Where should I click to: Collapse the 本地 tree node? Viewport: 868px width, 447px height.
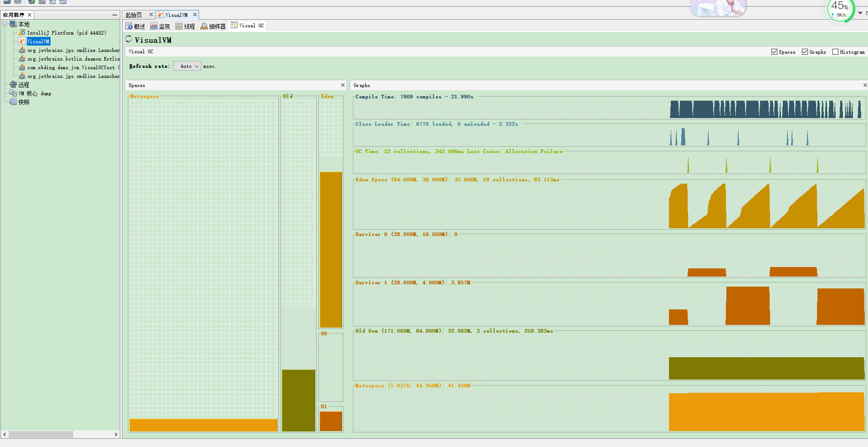click(x=5, y=24)
